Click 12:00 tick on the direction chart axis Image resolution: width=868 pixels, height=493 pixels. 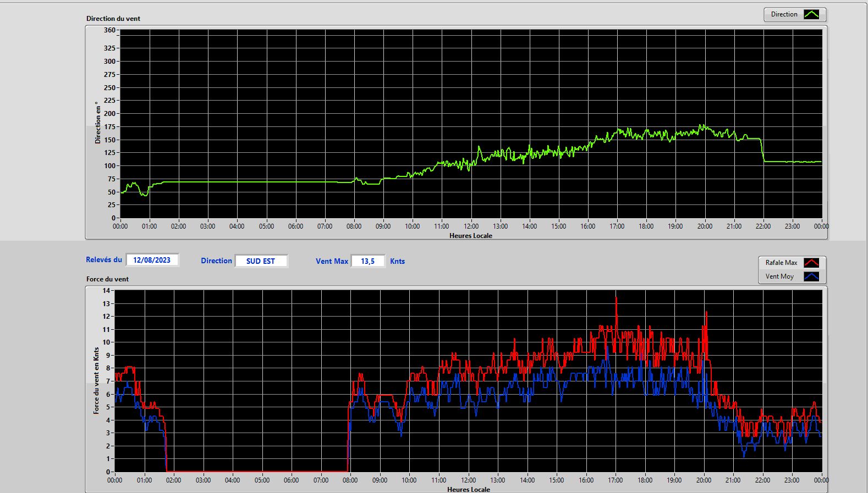tap(471, 226)
